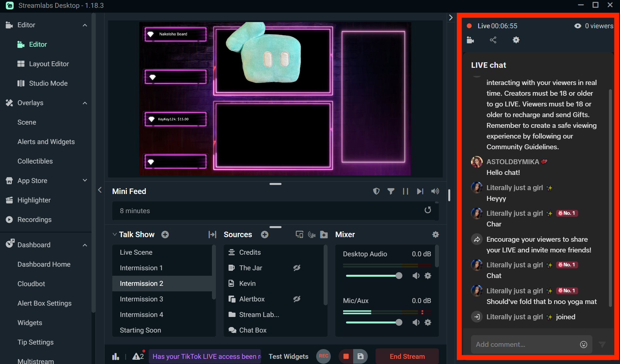The width and height of the screenshot is (620, 364).
Task: Add a source folder icon
Action: click(324, 235)
